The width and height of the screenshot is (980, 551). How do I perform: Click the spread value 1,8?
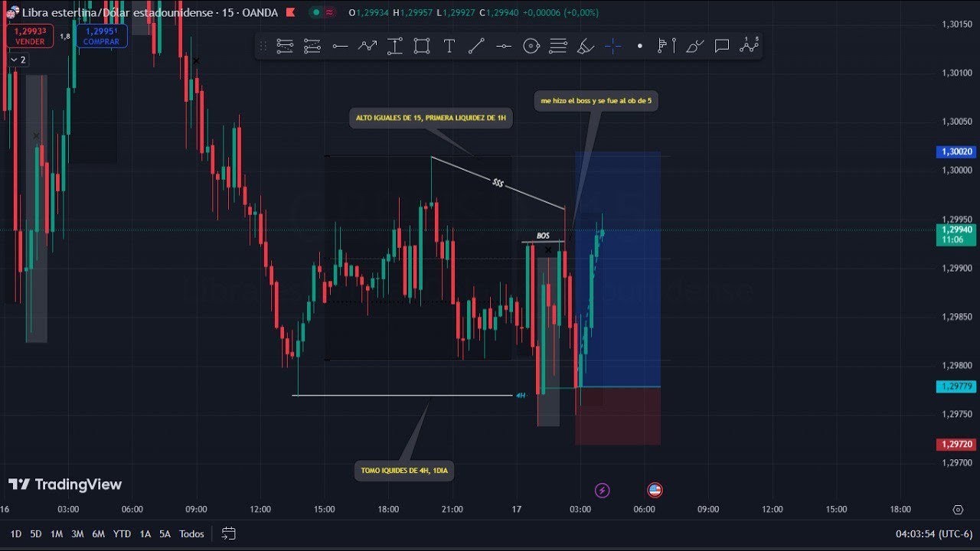(65, 36)
